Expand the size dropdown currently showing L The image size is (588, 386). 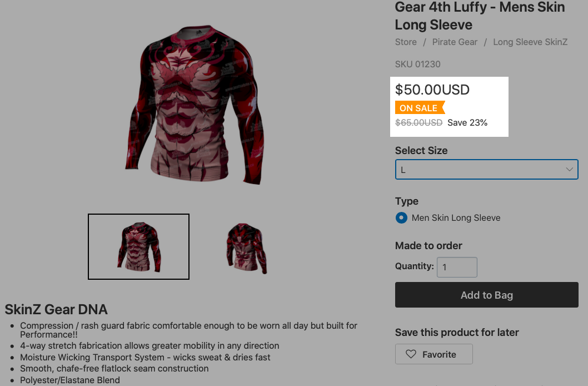tap(486, 169)
